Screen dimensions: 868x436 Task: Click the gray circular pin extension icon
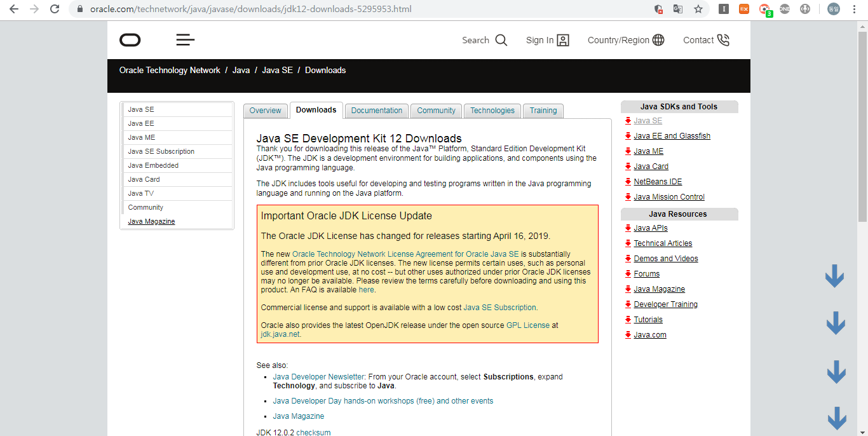pyautogui.click(x=805, y=9)
